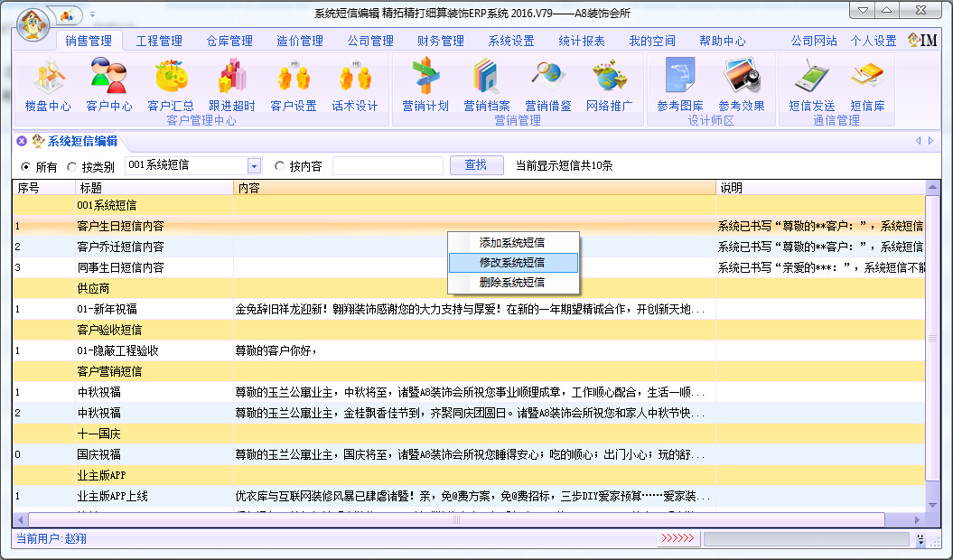Open the 网络推广 globe icon

pos(610,85)
